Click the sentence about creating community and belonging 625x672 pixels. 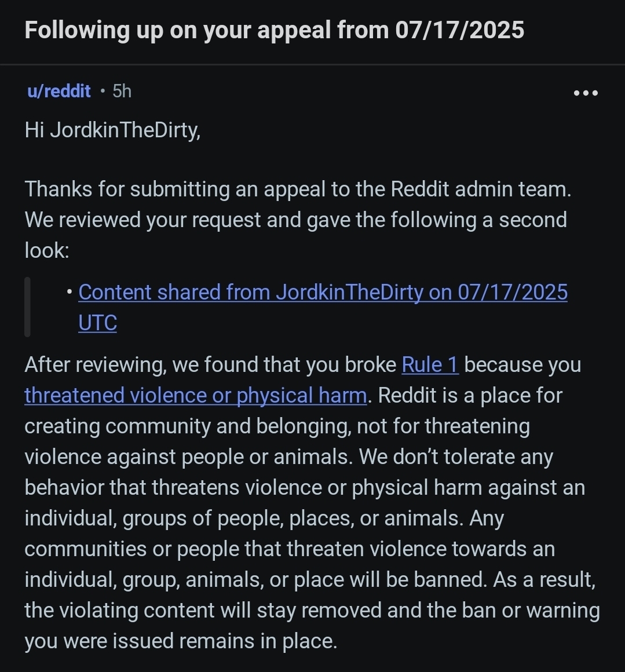point(277,426)
